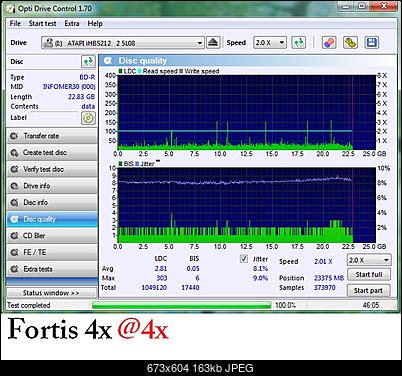Click the Type value BD-R
This screenshot has height=376, width=402.
pyautogui.click(x=87, y=77)
